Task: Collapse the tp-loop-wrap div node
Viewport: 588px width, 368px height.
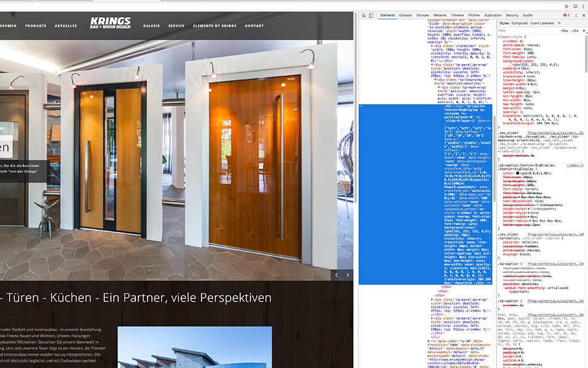Action: click(435, 80)
